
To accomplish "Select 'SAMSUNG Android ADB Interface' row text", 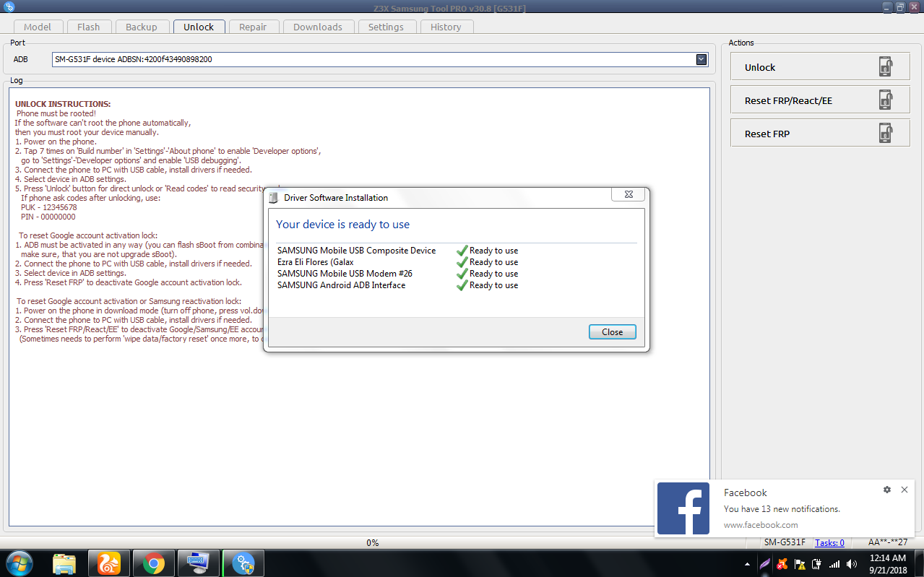I will [341, 285].
